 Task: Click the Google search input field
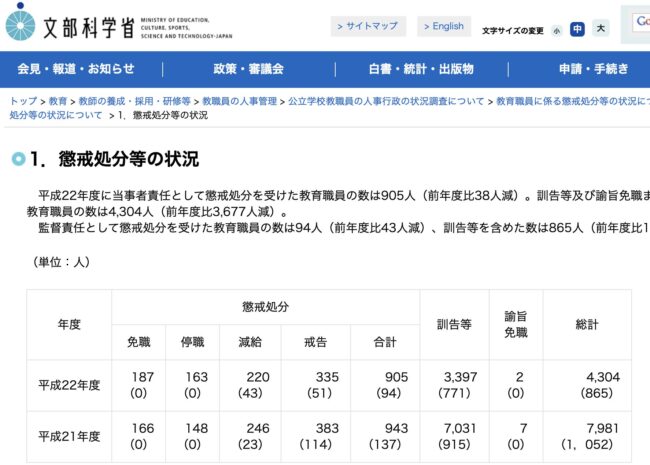tap(640, 22)
